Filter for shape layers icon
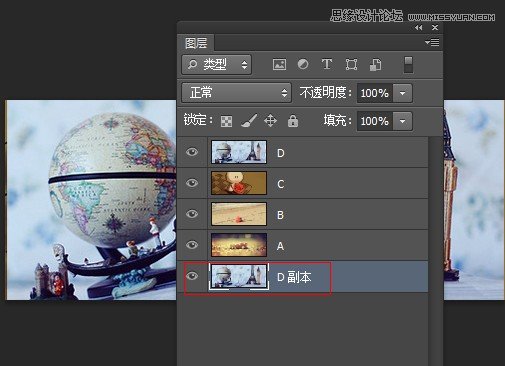The width and height of the screenshot is (505, 366). [x=351, y=64]
